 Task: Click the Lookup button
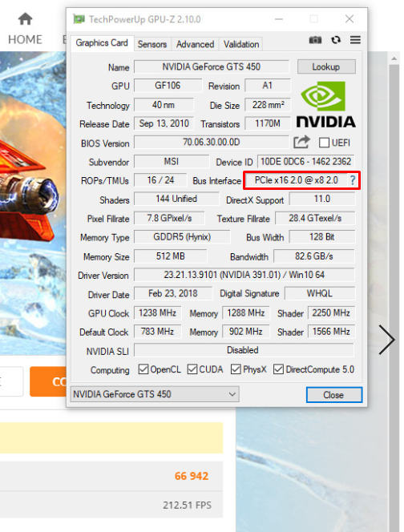(326, 66)
